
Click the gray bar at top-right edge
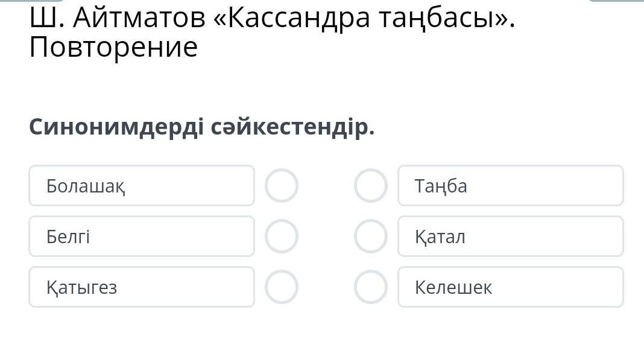click(x=615, y=1)
